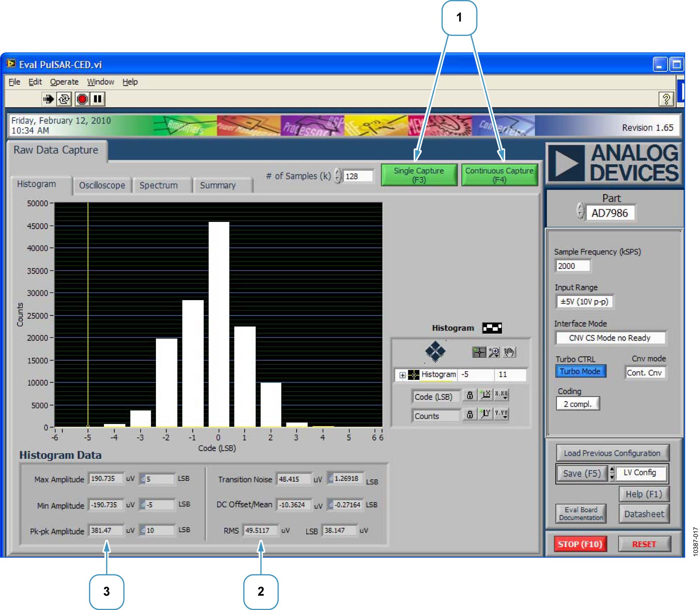700x610 pixels.
Task: Select the cursor crosshair graph tool
Action: [x=479, y=352]
